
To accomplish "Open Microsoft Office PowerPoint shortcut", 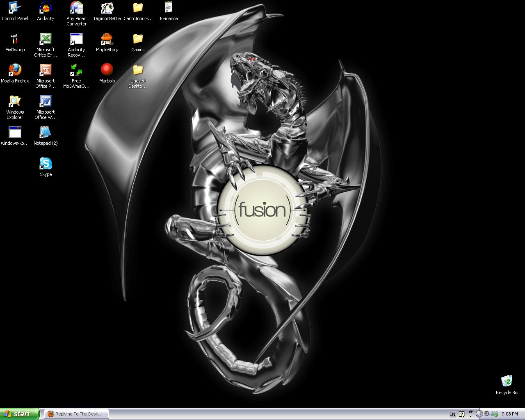I will 46,76.
